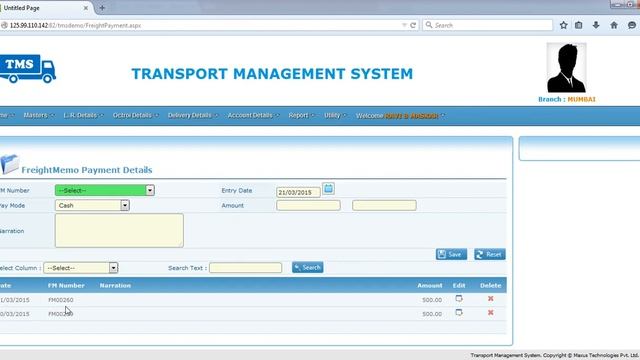This screenshot has width=640, height=360.
Task: Open the Account Details menu
Action: tap(253, 116)
